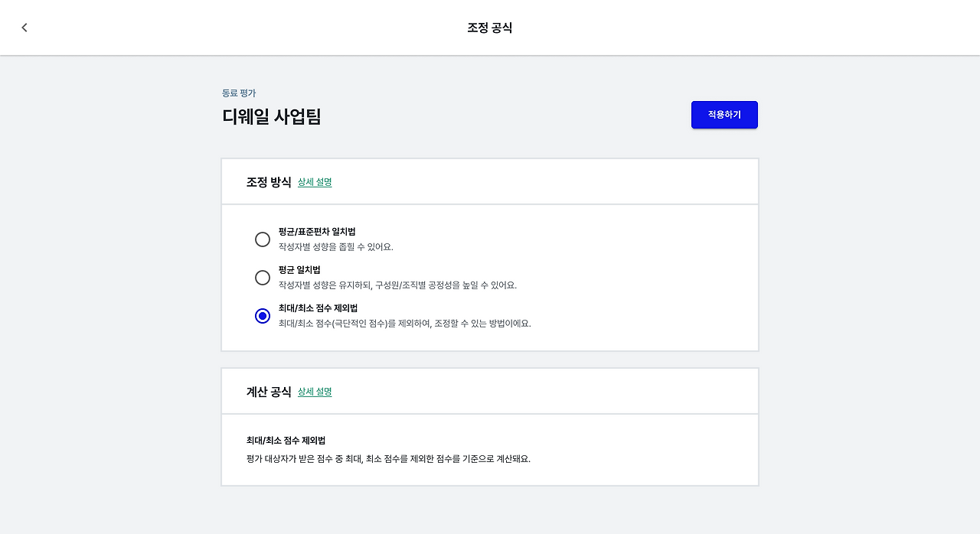Click description starting '최대/최소 점수(극단적인 점수)를'
This screenshot has width=980, height=534.
coord(404,324)
